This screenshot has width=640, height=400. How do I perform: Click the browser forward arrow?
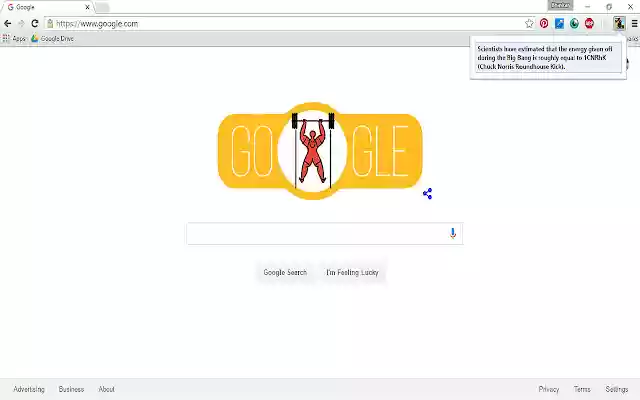tap(21, 24)
